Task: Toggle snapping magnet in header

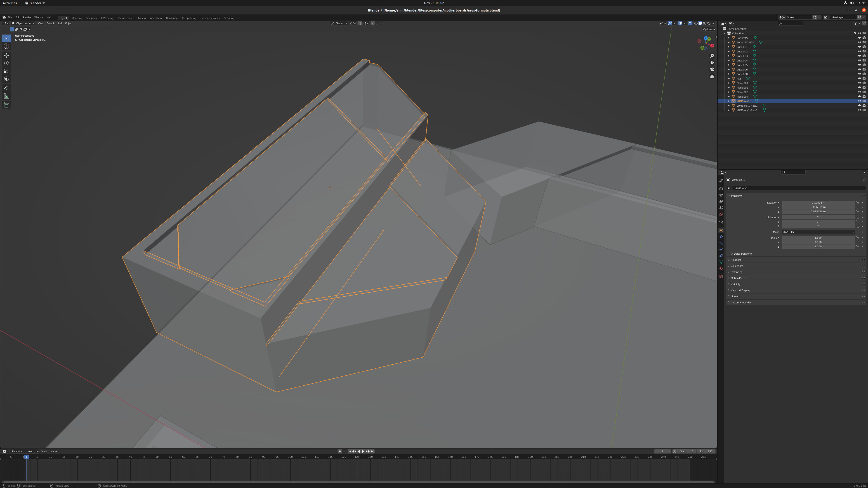Action: (x=360, y=23)
